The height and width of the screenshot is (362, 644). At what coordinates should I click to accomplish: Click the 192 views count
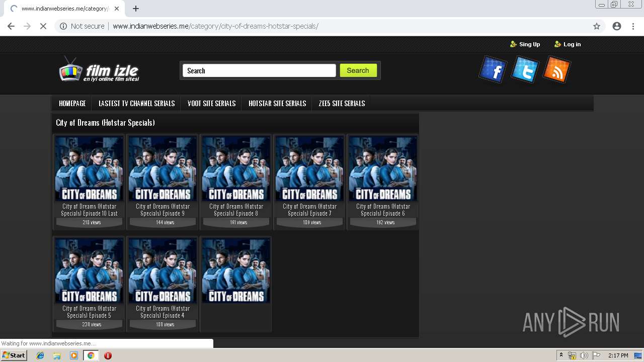[x=385, y=222]
